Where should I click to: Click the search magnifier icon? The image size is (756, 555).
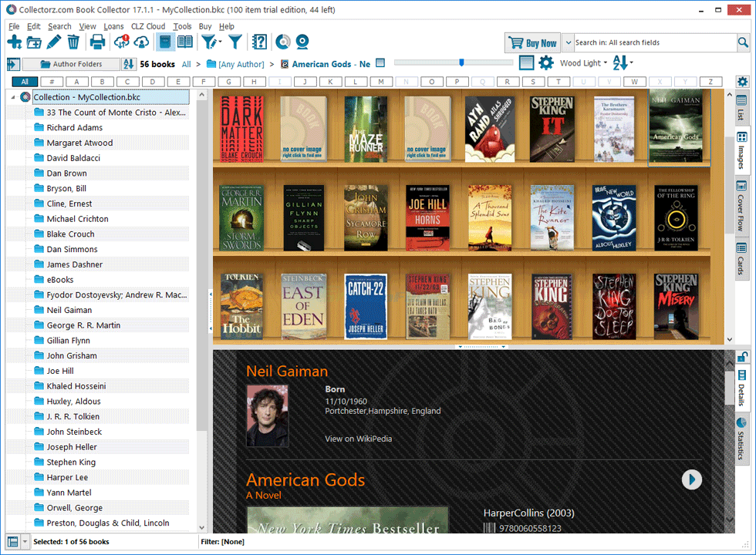tap(743, 43)
